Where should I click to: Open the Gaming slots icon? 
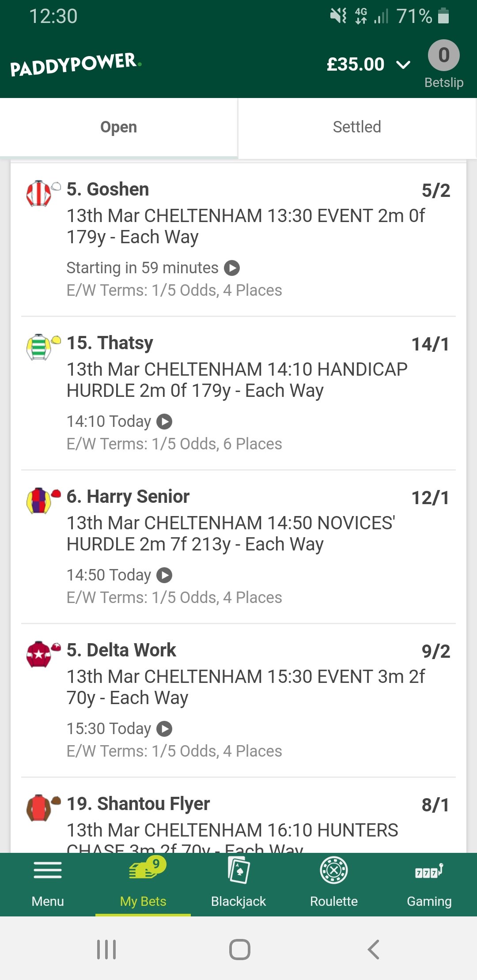pyautogui.click(x=429, y=871)
